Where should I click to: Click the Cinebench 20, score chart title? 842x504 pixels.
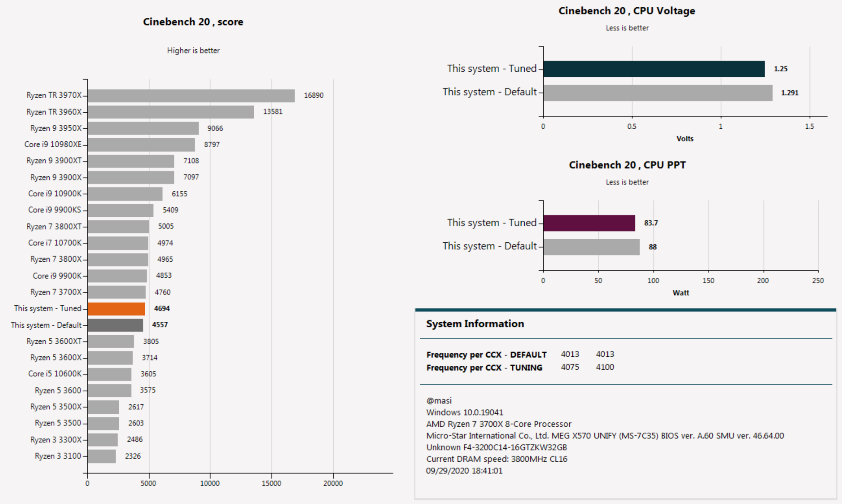[x=193, y=22]
